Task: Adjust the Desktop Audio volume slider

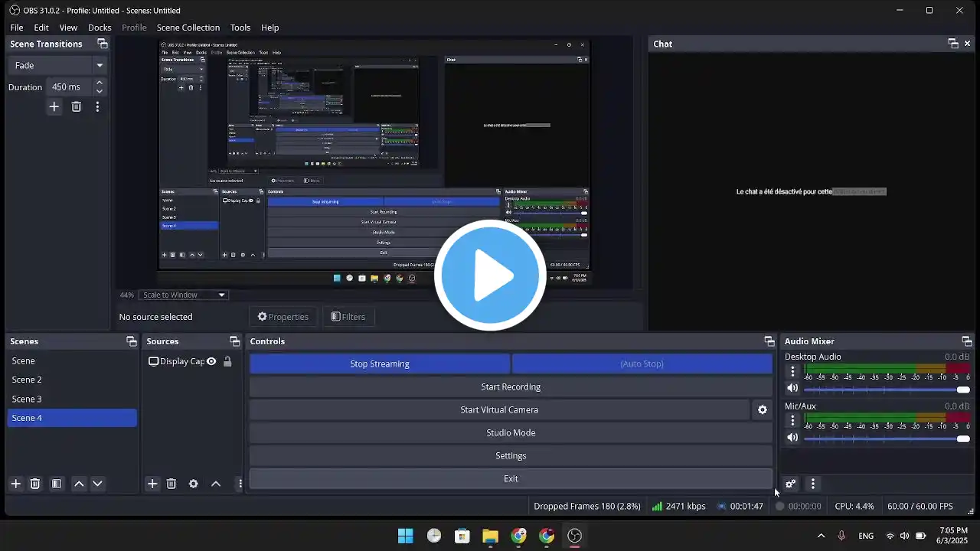Action: (887, 390)
